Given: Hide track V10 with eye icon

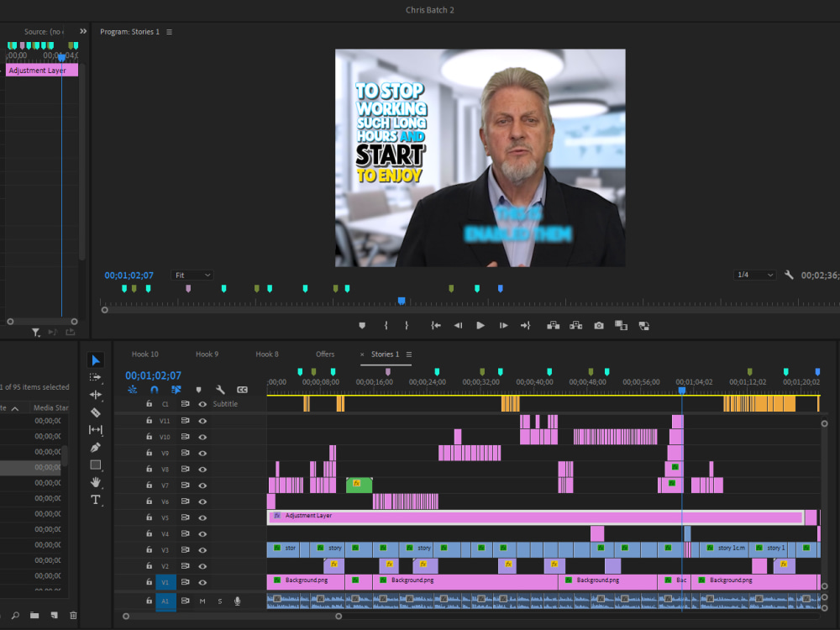Looking at the screenshot, I should pos(202,437).
